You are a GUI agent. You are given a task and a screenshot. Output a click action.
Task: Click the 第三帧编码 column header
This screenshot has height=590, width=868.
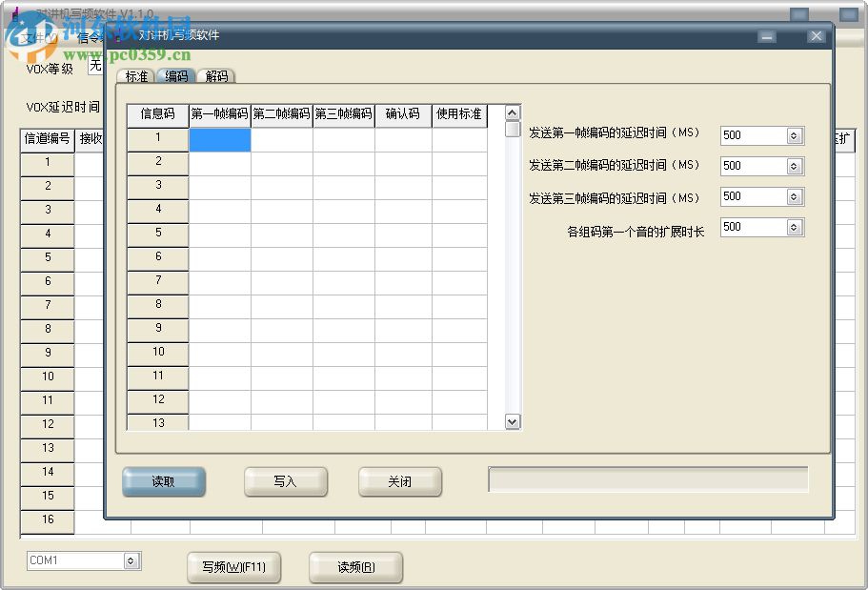tap(344, 115)
